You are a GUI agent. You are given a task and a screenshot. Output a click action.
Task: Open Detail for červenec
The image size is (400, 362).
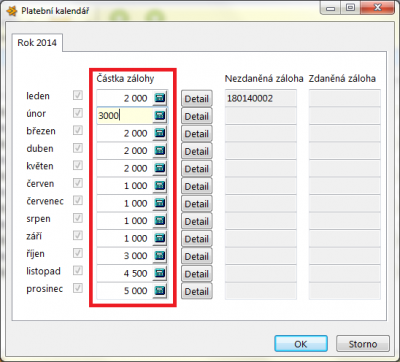pyautogui.click(x=197, y=204)
